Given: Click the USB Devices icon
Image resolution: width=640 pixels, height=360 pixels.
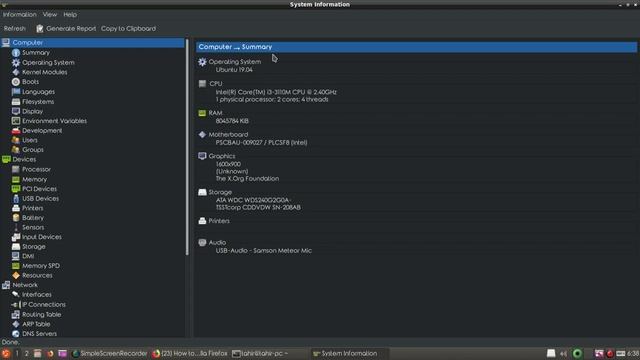Looking at the screenshot, I should [16, 198].
